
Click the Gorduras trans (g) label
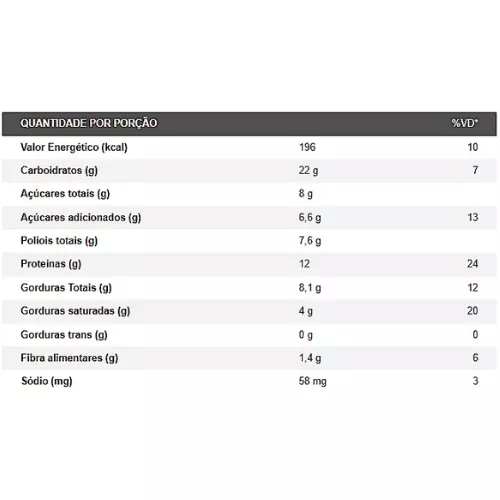coord(64,335)
